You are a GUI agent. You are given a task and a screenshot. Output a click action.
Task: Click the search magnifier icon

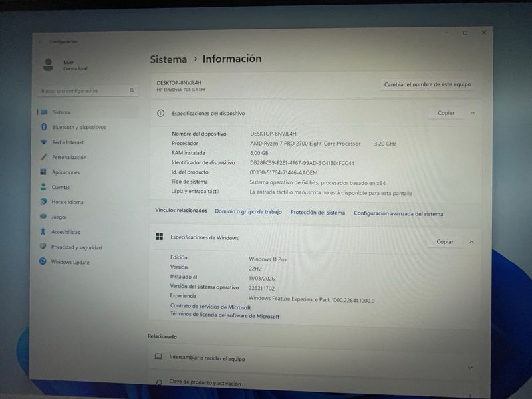[132, 90]
